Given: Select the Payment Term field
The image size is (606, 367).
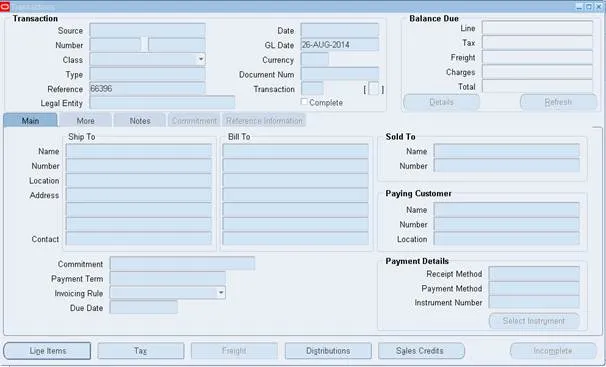Looking at the screenshot, I should (168, 278).
